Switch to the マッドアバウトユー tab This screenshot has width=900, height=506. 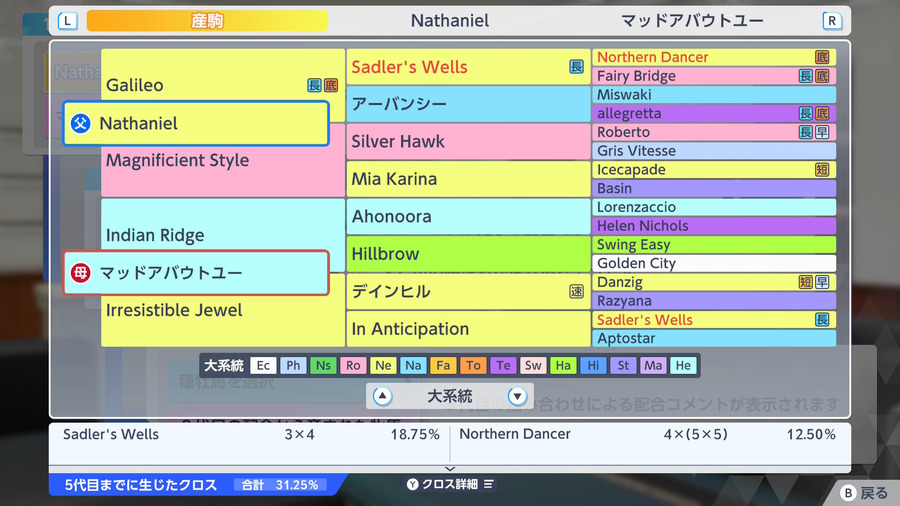pos(692,21)
